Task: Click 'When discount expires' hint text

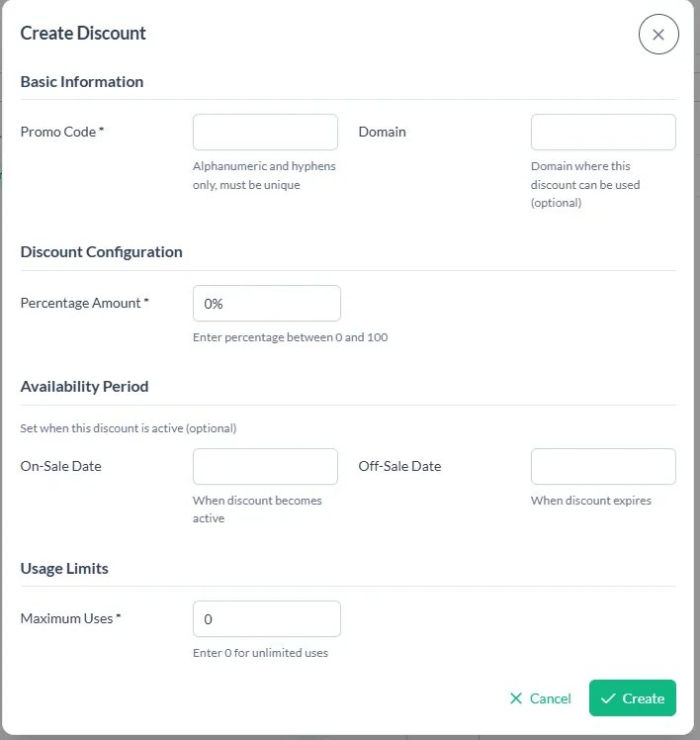Action: click(x=591, y=501)
